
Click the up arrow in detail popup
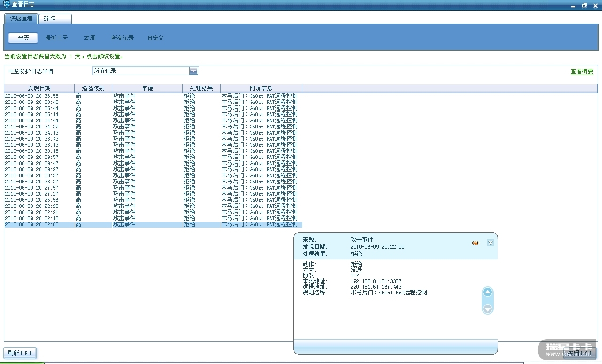tap(488, 293)
